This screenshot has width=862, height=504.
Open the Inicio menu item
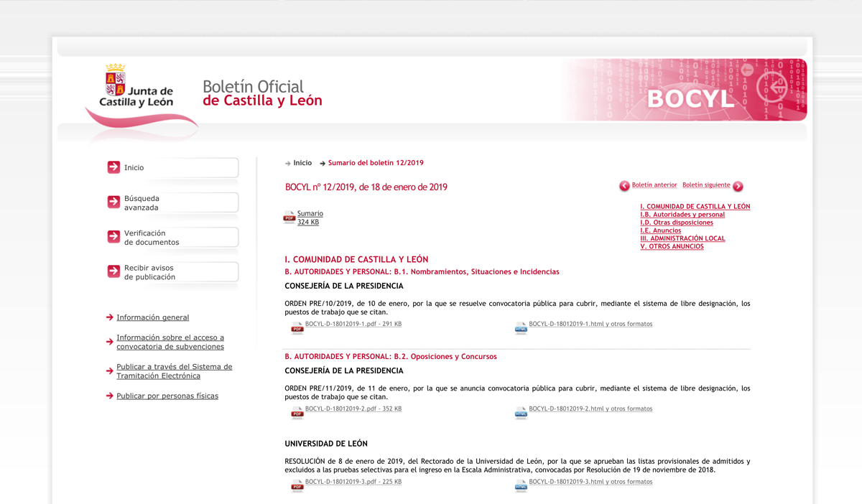pos(172,167)
